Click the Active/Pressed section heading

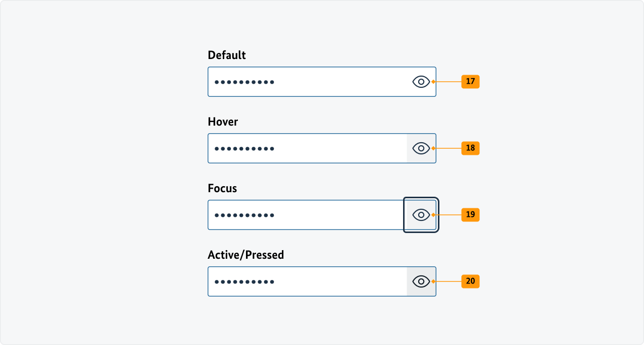[245, 255]
